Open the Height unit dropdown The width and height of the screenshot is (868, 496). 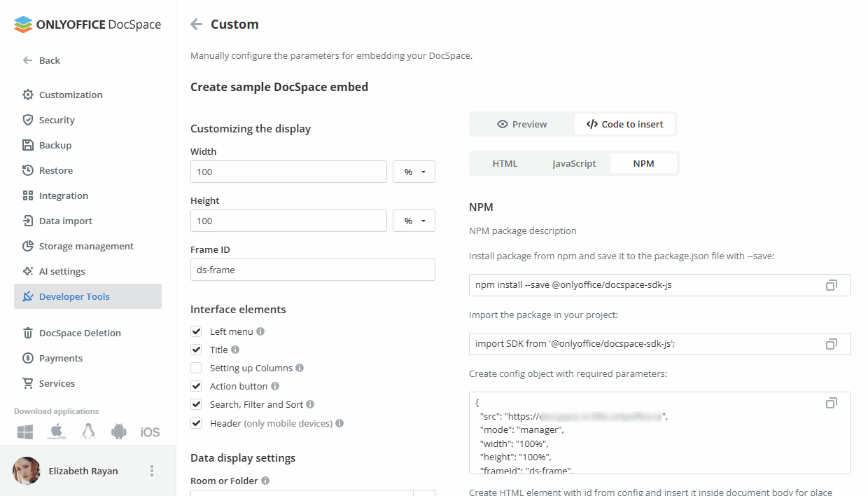414,221
